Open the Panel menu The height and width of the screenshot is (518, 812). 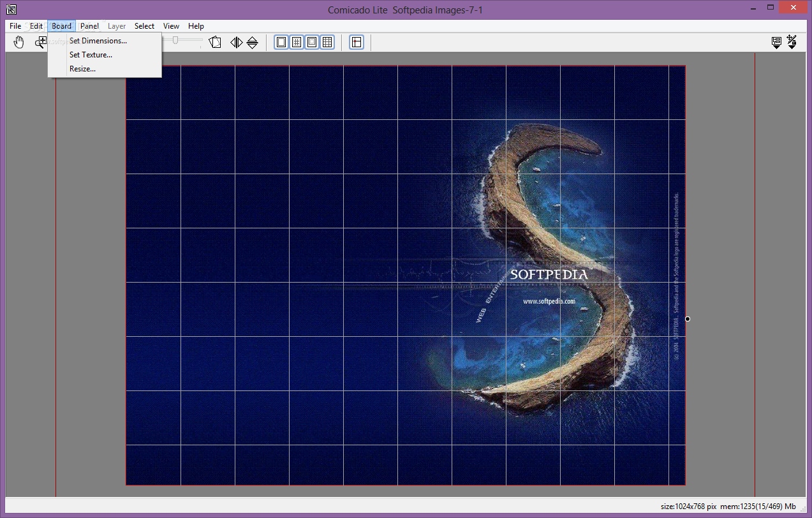(x=90, y=26)
